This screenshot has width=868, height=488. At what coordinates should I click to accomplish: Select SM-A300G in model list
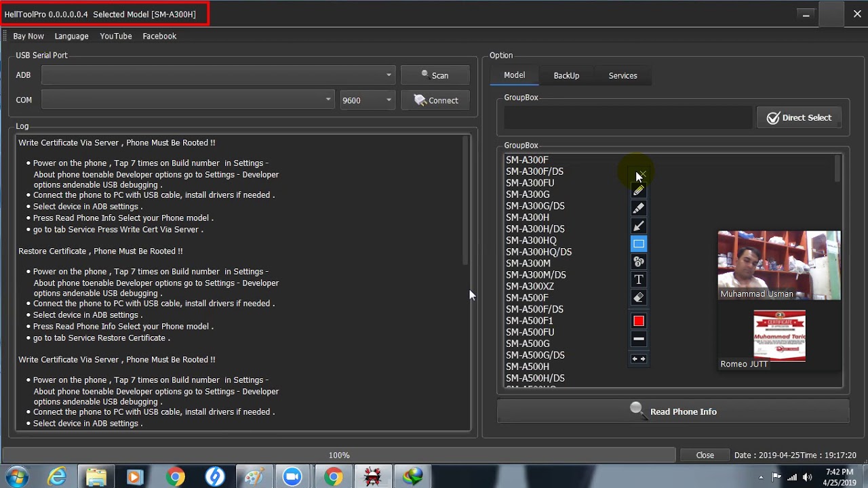(x=528, y=195)
